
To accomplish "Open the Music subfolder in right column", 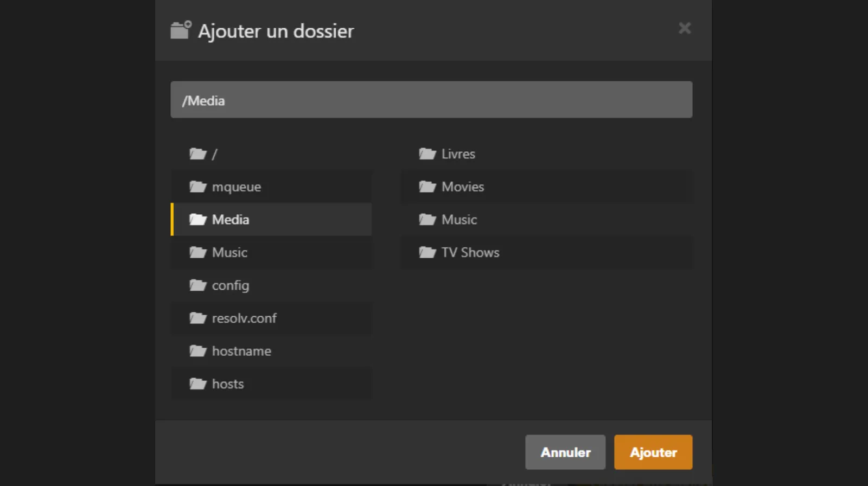I will coord(459,220).
